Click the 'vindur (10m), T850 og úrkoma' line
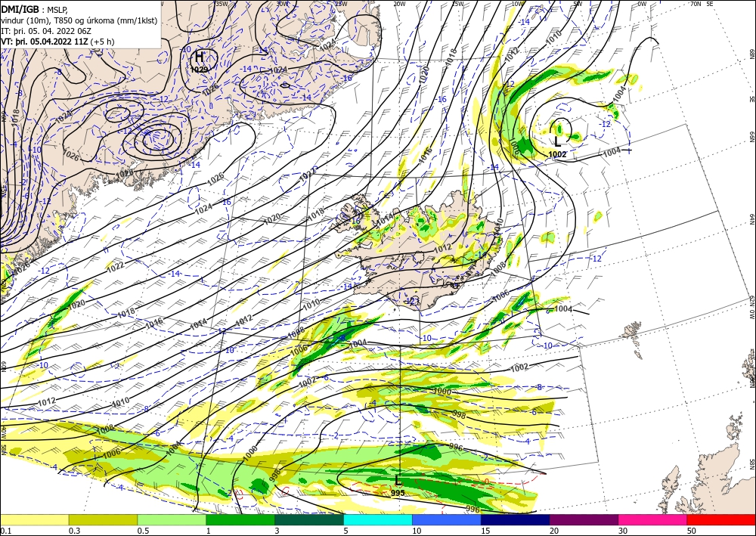 (79, 20)
